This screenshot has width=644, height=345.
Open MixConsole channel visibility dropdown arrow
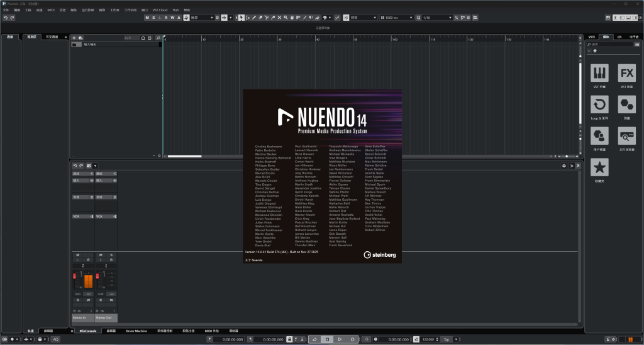pos(95,166)
